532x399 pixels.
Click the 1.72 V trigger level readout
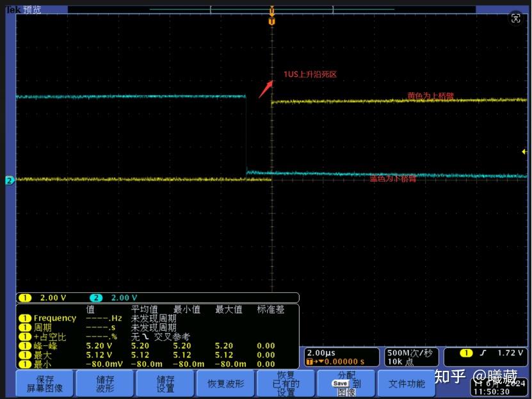510,353
